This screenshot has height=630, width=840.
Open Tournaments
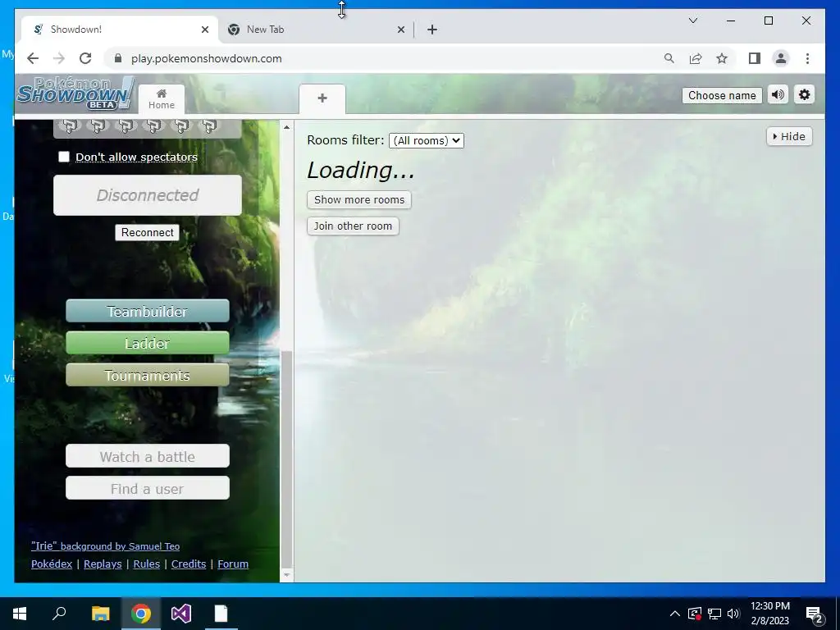148,376
